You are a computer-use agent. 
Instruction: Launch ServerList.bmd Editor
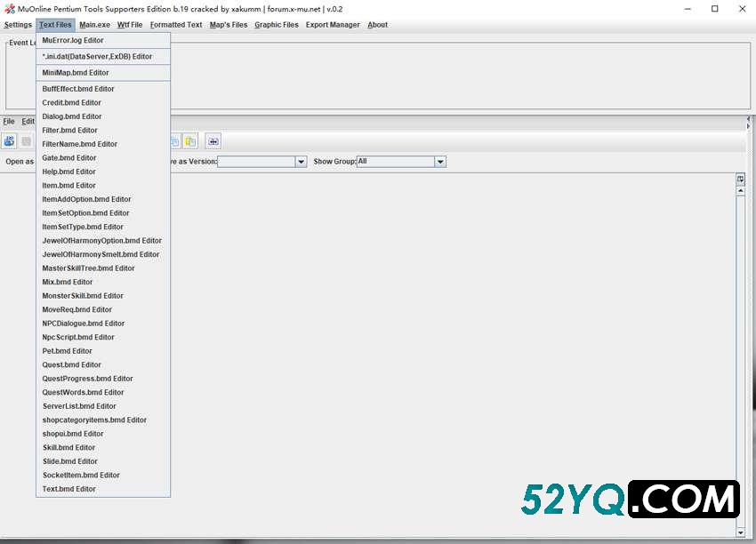103,406
